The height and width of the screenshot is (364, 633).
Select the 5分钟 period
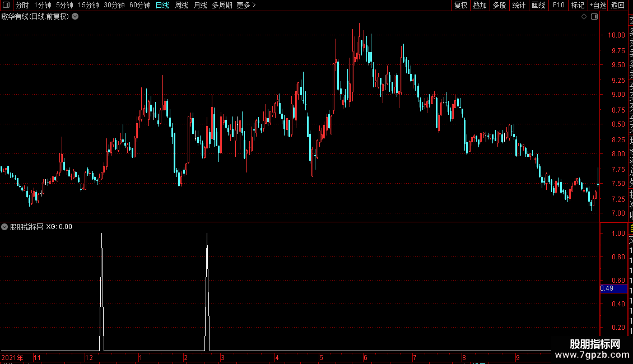64,5
